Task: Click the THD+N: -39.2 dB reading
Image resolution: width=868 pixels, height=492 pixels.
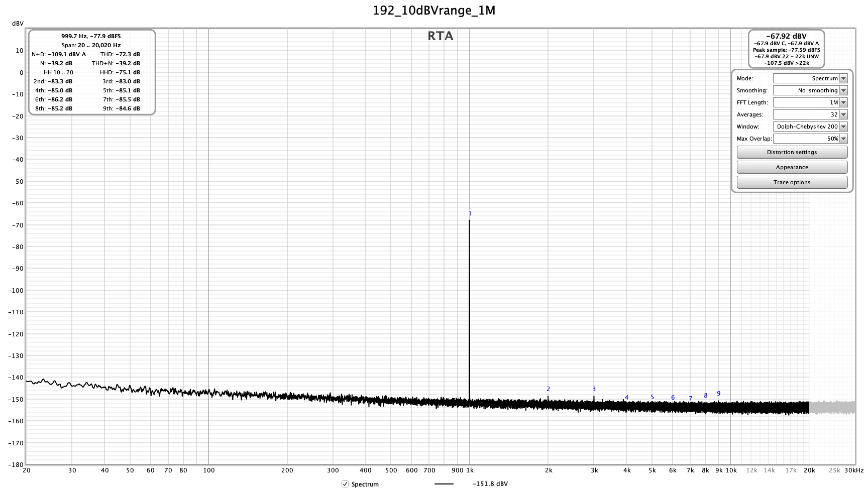Action: 116,63
